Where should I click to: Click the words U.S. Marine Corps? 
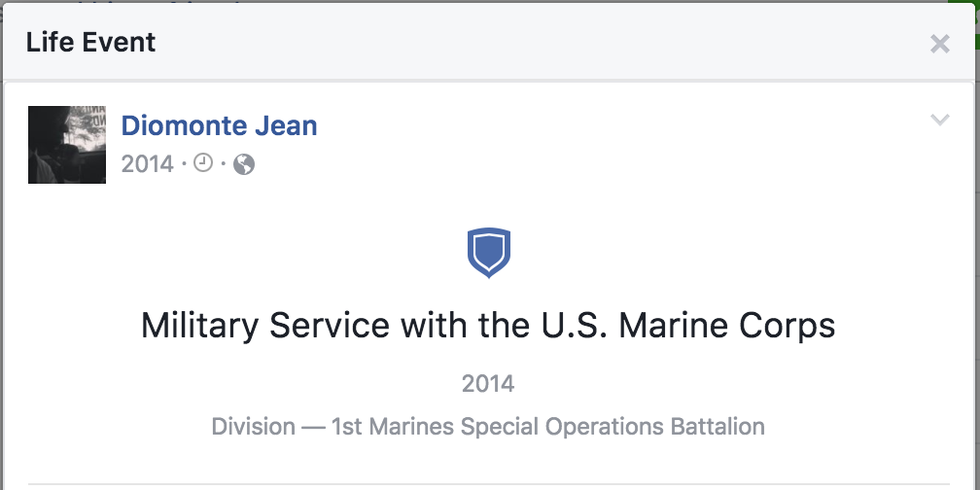coord(686,325)
